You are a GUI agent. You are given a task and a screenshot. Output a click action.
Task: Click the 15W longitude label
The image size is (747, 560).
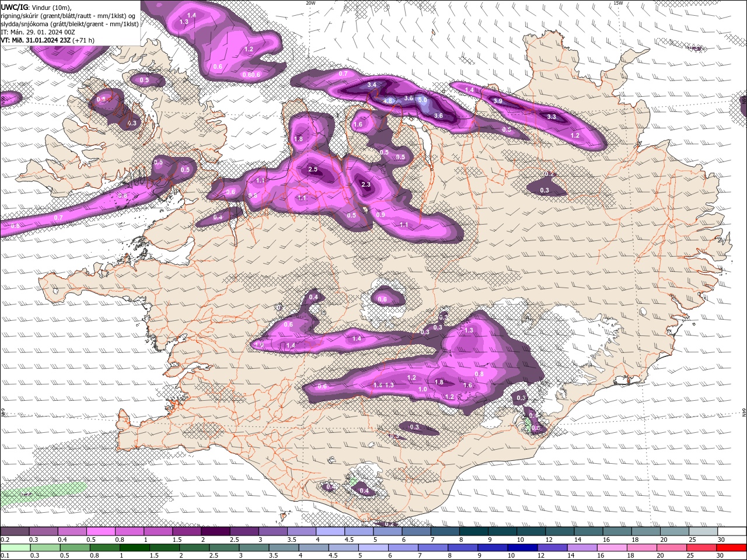pos(618,3)
